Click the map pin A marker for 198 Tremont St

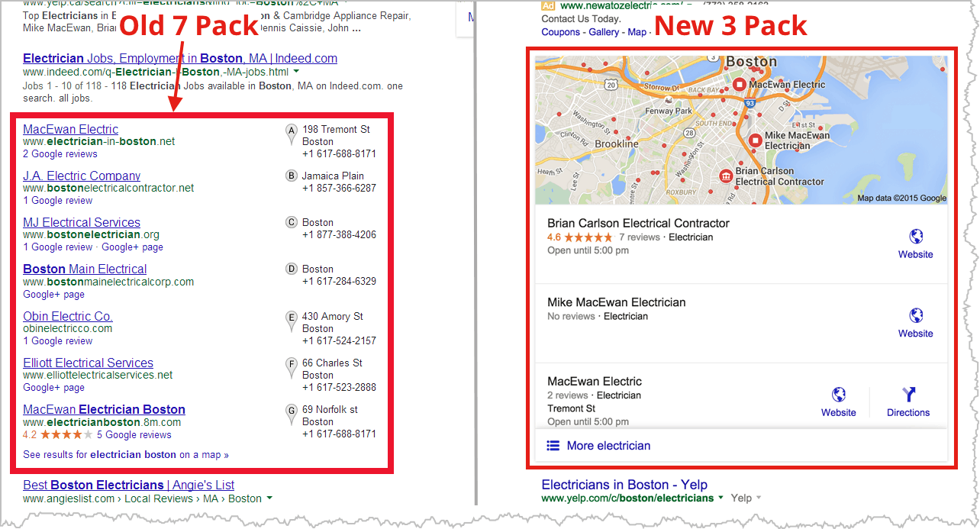coord(291,134)
